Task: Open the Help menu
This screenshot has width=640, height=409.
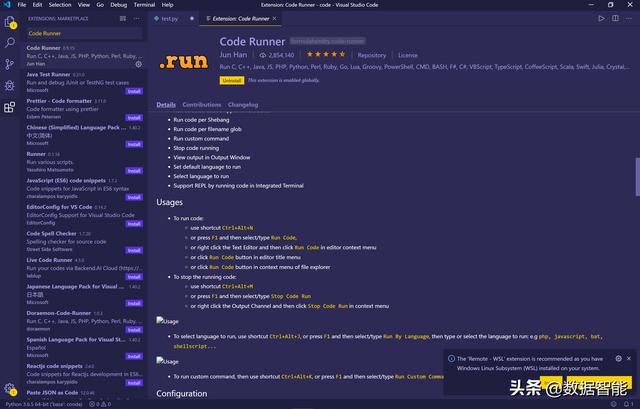Action: point(167,5)
